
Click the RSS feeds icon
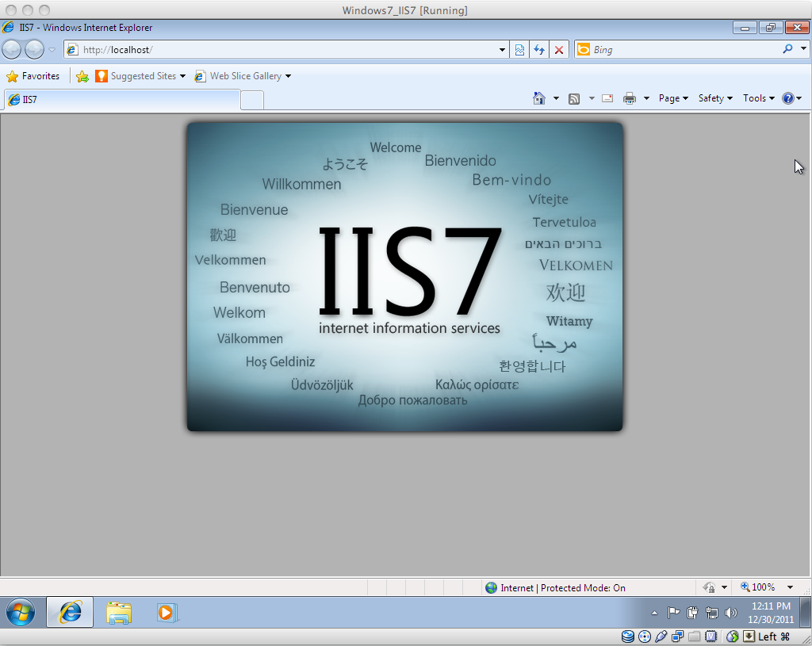click(x=573, y=98)
